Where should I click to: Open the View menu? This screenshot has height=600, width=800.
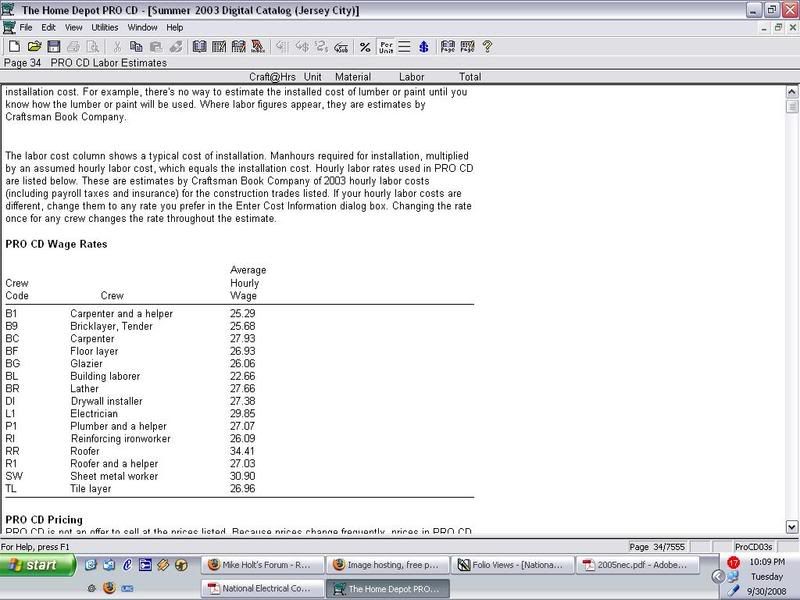[x=73, y=28]
